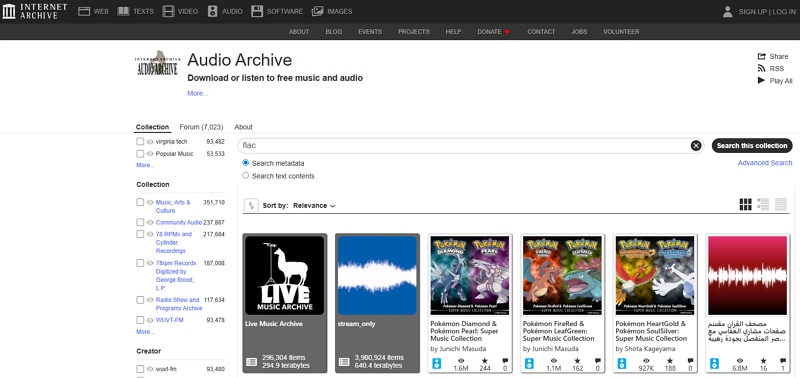Open Pokémon FireRed & LeafGreen cover thumbnail

point(562,275)
